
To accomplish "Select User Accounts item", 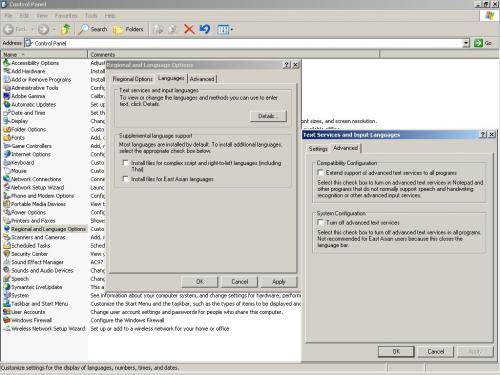I will [24, 312].
